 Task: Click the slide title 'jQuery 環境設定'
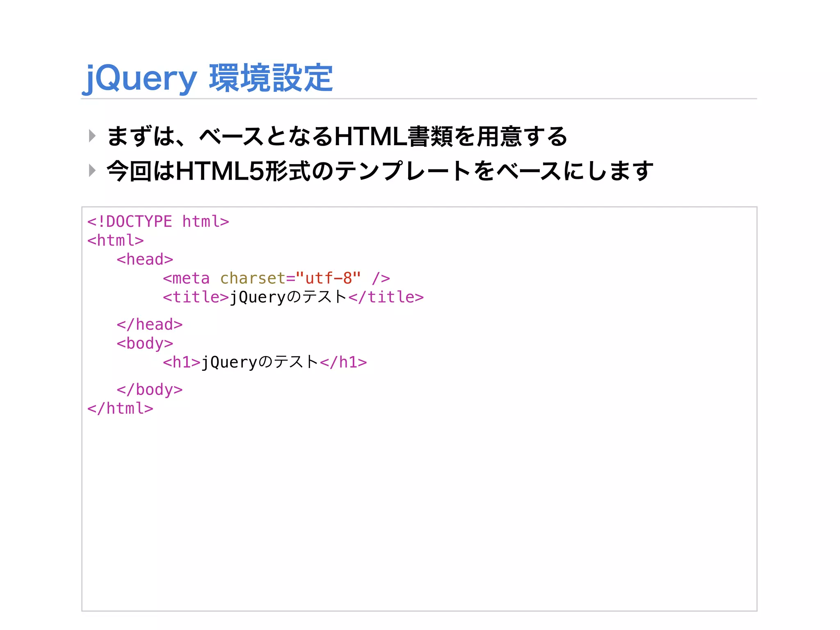pyautogui.click(x=208, y=78)
